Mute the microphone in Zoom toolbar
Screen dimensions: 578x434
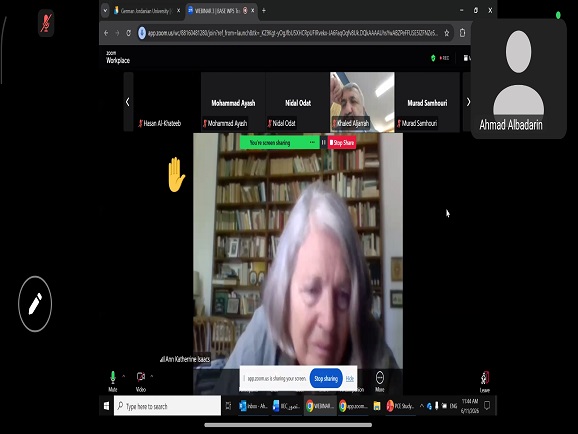[x=112, y=381]
